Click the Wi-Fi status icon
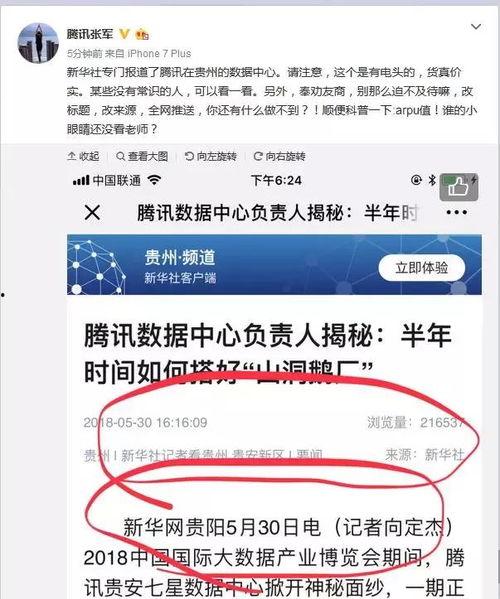Viewport: 500px width, 599px height. pos(155,180)
